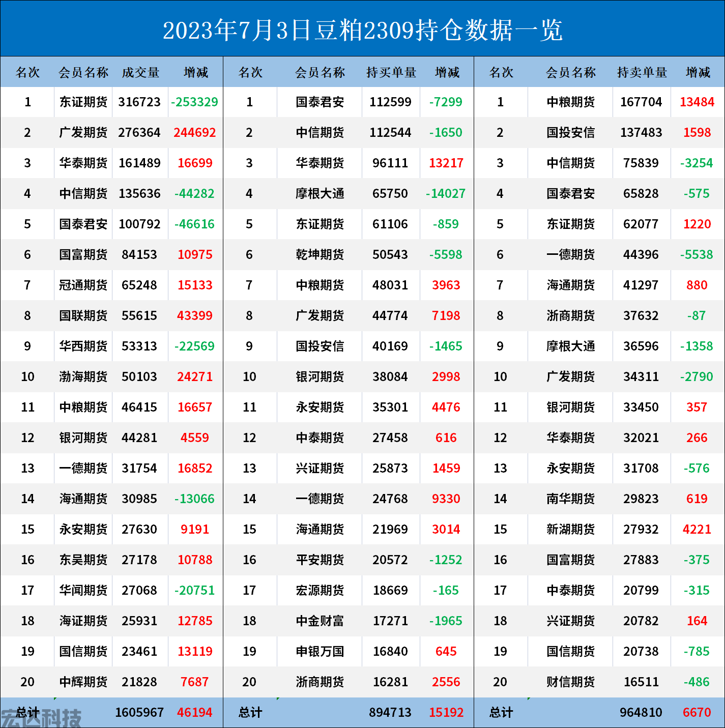This screenshot has width=725, height=728.
Task: Select member name 南华期货
Action: (x=571, y=499)
